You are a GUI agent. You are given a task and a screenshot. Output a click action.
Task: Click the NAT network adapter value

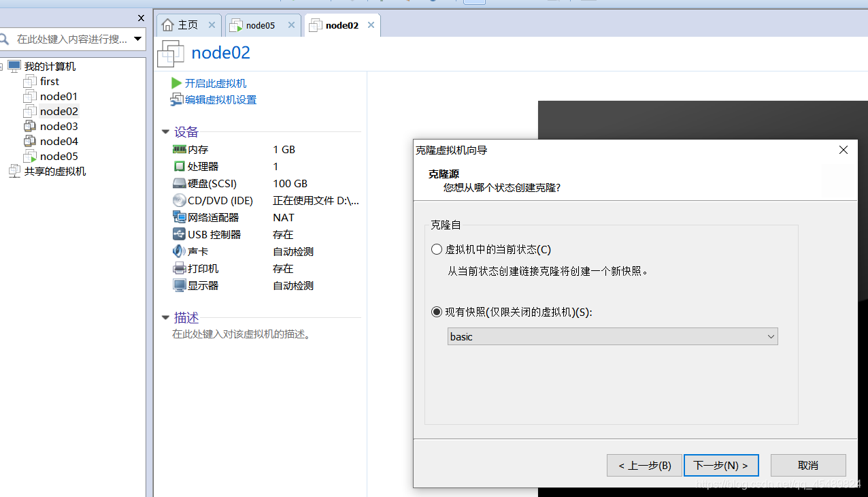click(284, 217)
